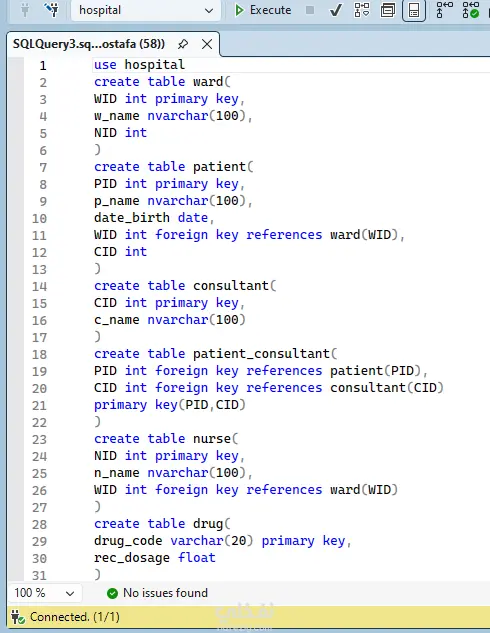Click 'c_name nvarchar(100)' line

click(x=170, y=319)
